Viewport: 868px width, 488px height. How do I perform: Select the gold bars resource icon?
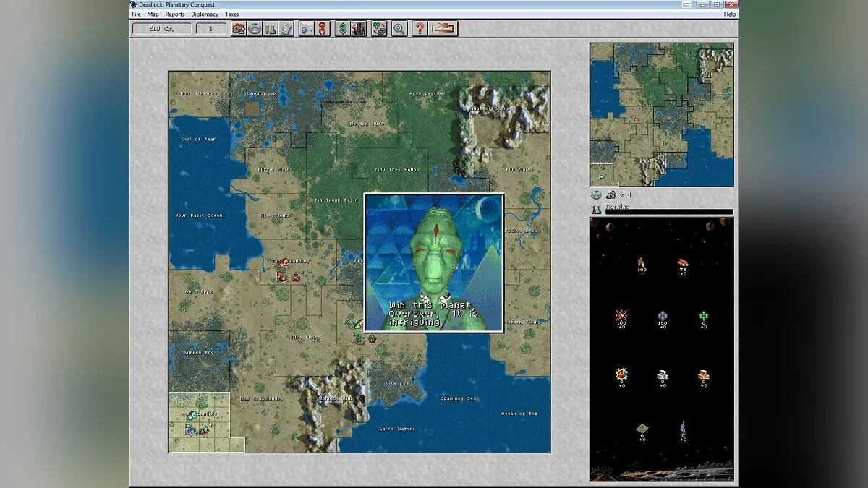[703, 374]
